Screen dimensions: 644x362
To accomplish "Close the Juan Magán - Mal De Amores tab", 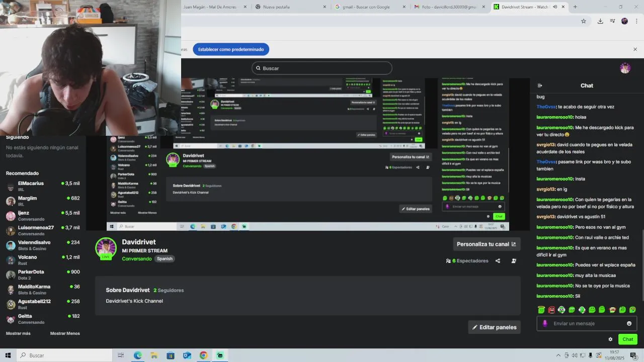I will click(245, 7).
